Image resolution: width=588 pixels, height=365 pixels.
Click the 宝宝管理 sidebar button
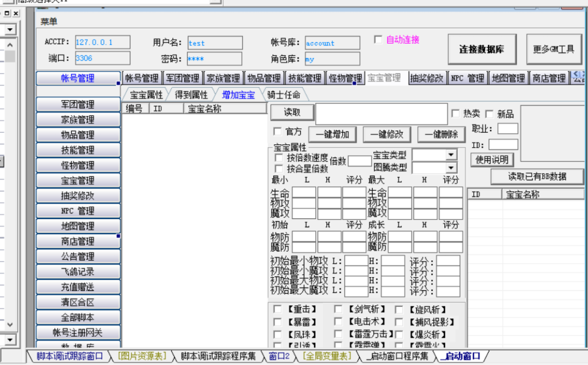click(x=78, y=180)
